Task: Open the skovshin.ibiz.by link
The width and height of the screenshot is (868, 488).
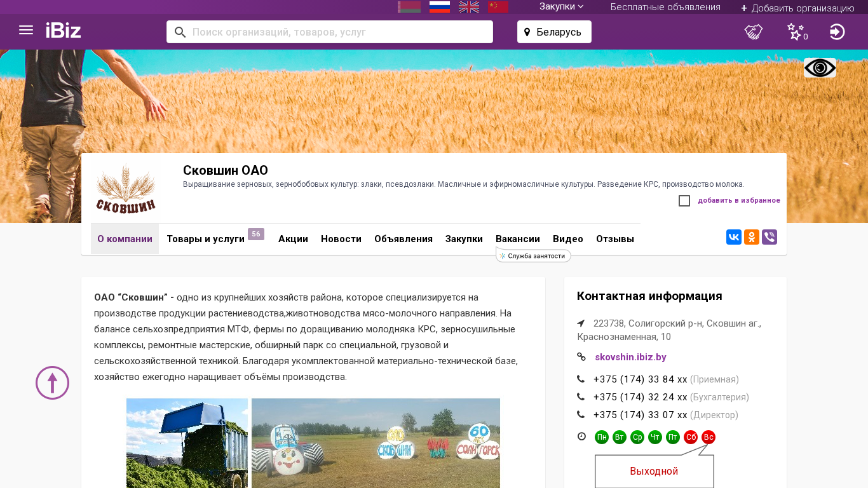Action: click(630, 357)
